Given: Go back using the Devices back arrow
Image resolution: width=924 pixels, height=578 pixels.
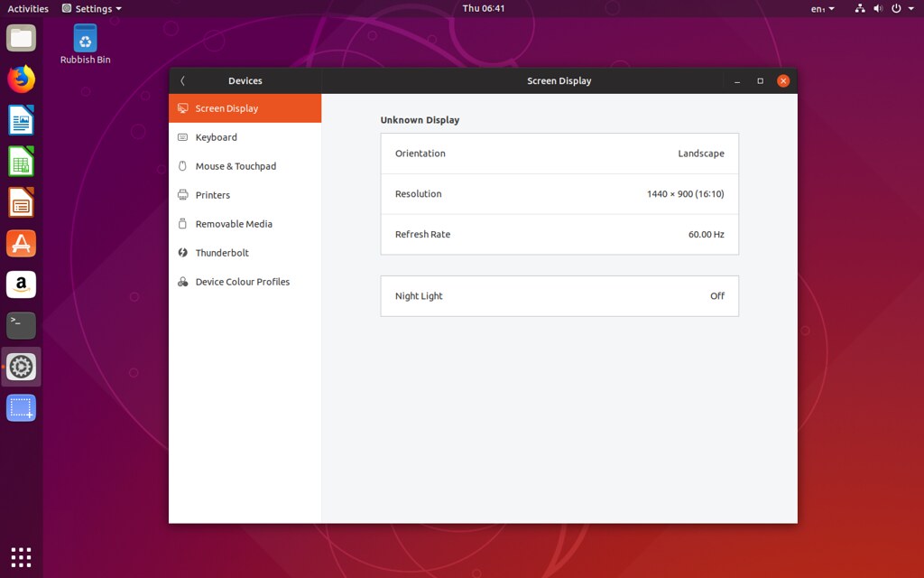Looking at the screenshot, I should click(182, 80).
